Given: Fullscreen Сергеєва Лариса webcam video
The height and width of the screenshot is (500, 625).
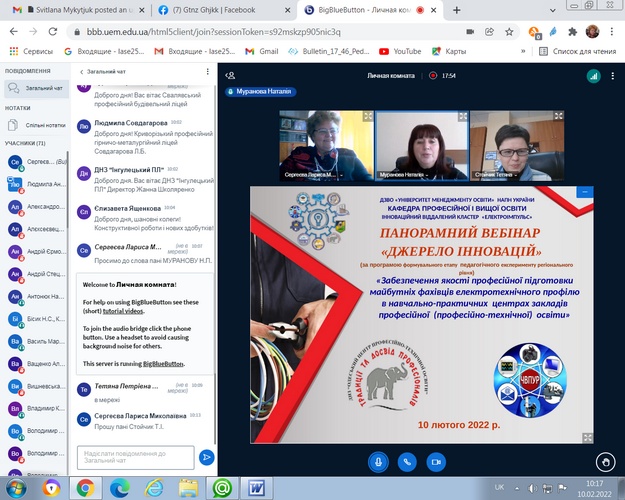Looking at the screenshot, I should coord(366,116).
